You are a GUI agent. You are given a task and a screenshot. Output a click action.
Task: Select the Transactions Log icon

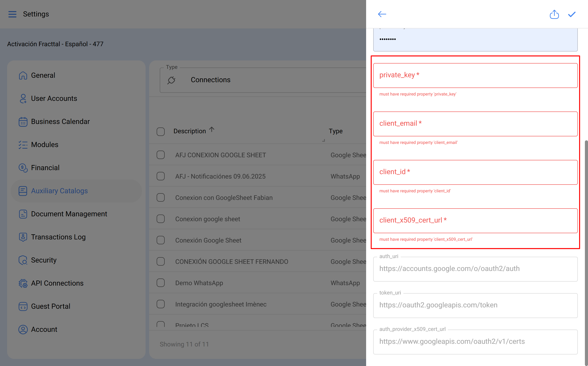coord(23,237)
